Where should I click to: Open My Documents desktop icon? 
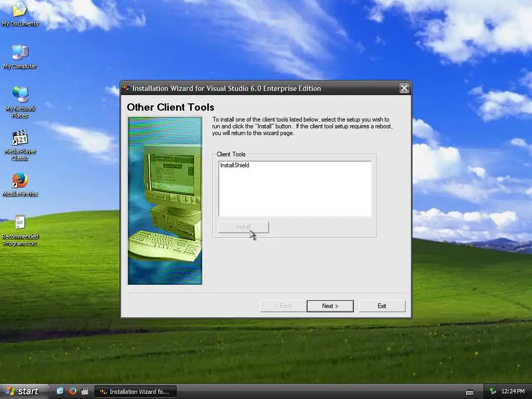[x=20, y=14]
